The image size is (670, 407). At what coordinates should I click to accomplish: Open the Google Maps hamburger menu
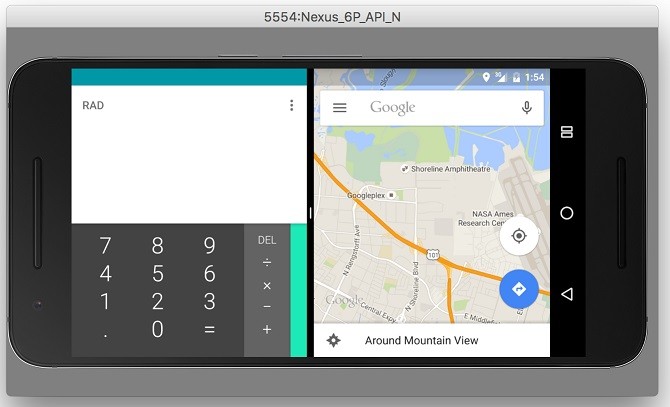tap(340, 108)
